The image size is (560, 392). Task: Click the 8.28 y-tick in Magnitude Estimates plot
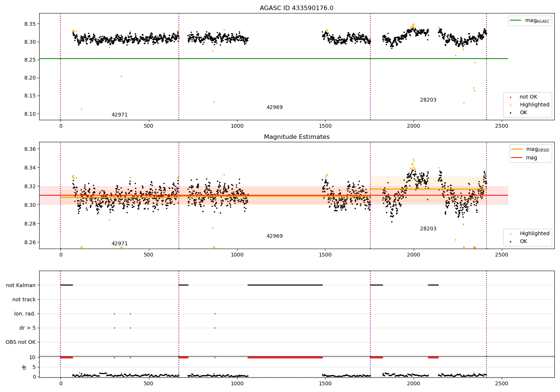(29, 224)
